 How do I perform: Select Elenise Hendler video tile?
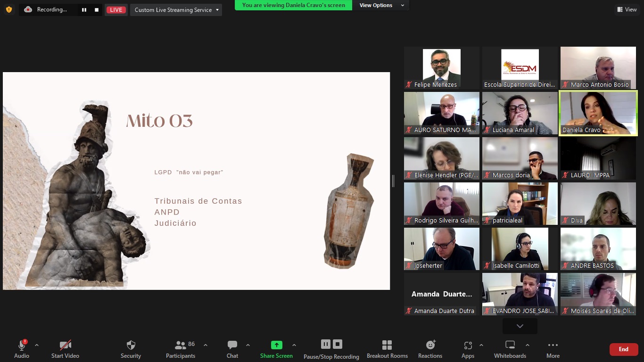pos(442,158)
